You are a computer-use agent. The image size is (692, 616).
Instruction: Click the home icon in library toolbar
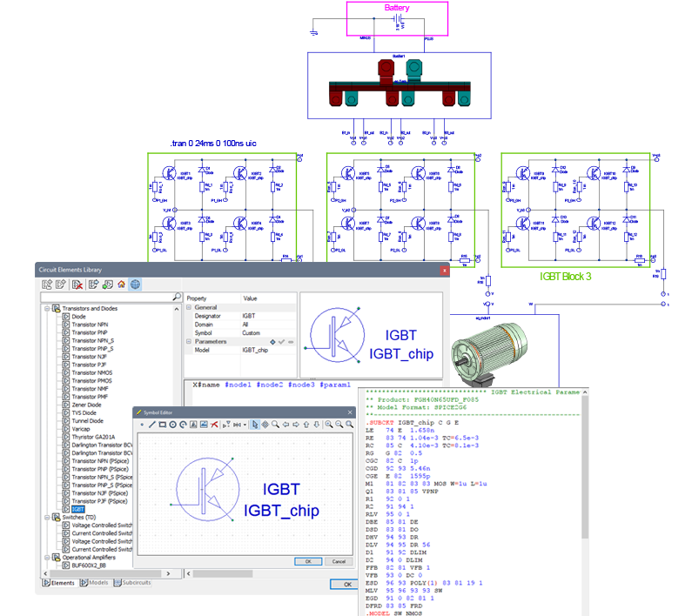121,285
